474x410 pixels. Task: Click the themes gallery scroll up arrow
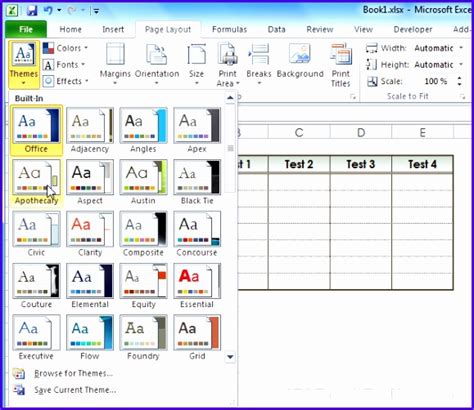[230, 98]
